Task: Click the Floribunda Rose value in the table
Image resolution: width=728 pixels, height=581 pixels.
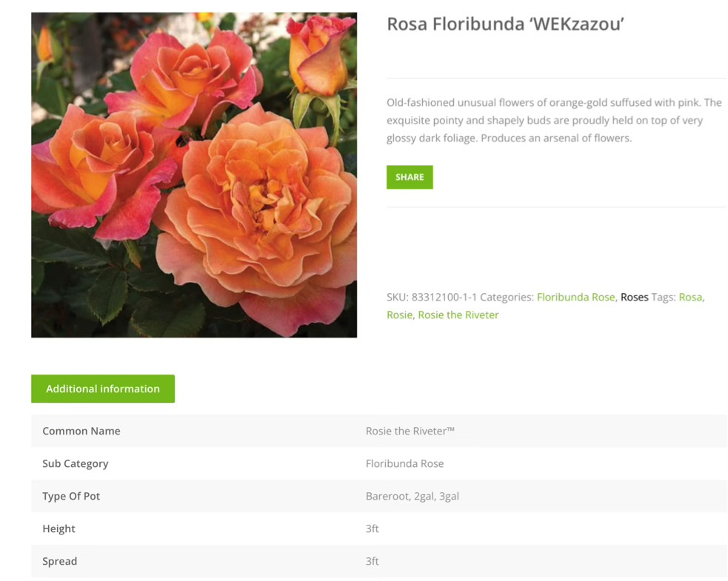Action: coord(404,463)
